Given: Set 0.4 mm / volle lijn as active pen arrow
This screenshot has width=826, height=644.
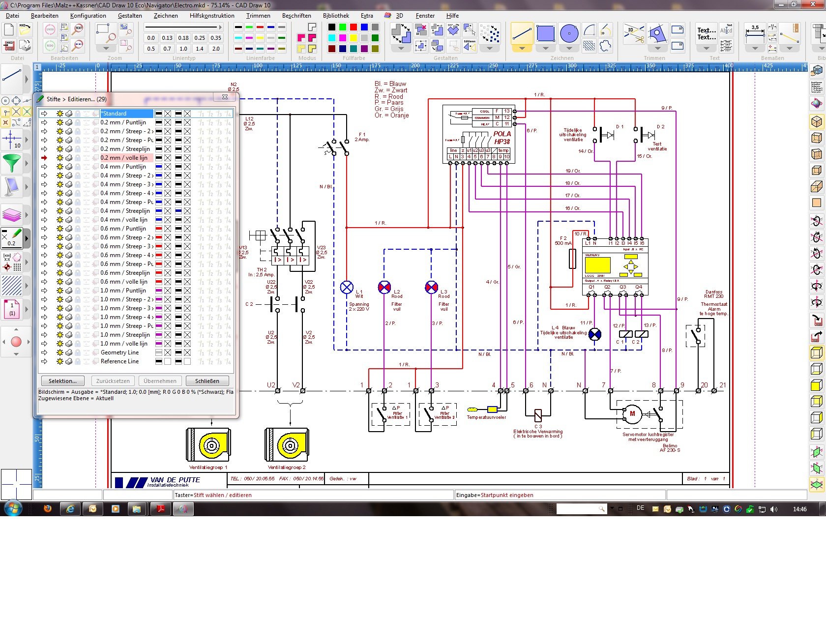Looking at the screenshot, I should (44, 220).
